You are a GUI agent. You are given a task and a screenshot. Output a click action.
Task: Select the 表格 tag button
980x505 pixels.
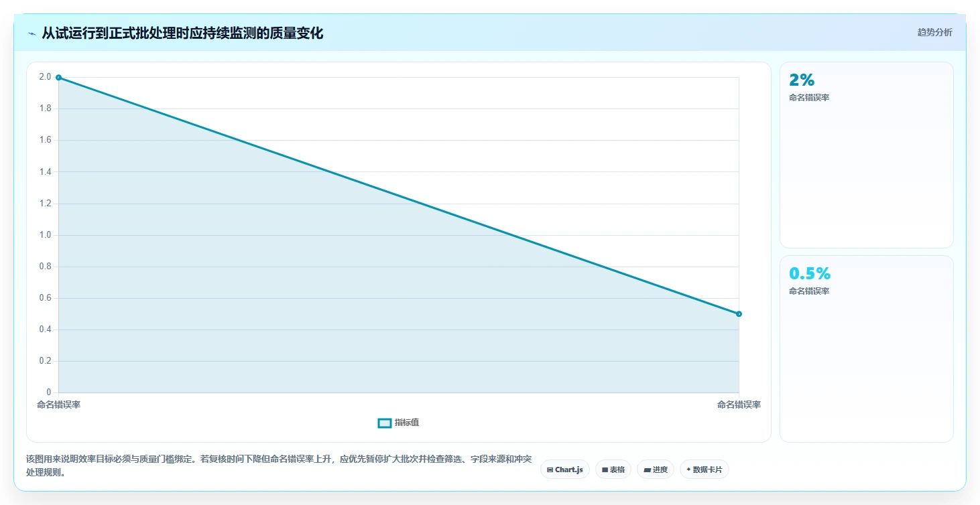click(x=613, y=470)
